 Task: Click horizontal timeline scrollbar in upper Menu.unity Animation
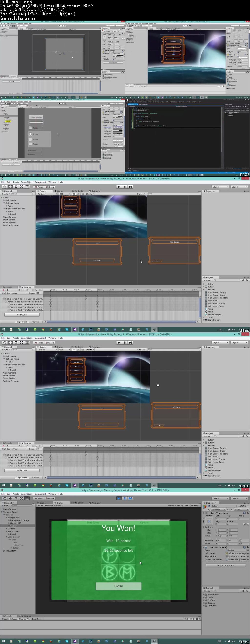[121, 322]
